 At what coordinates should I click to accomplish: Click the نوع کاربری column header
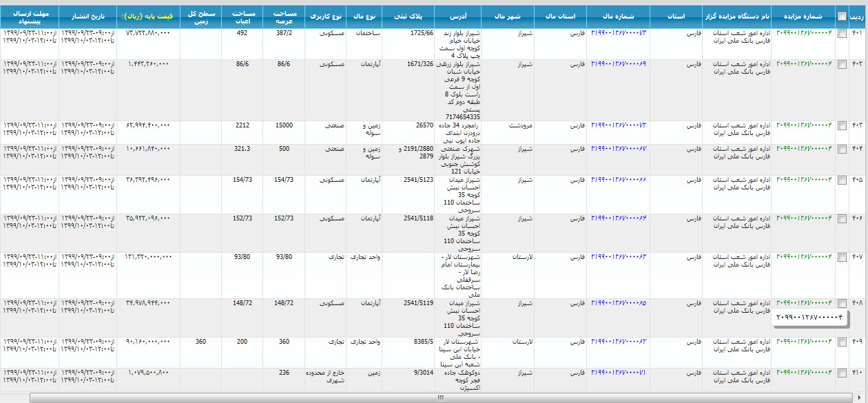(x=325, y=15)
